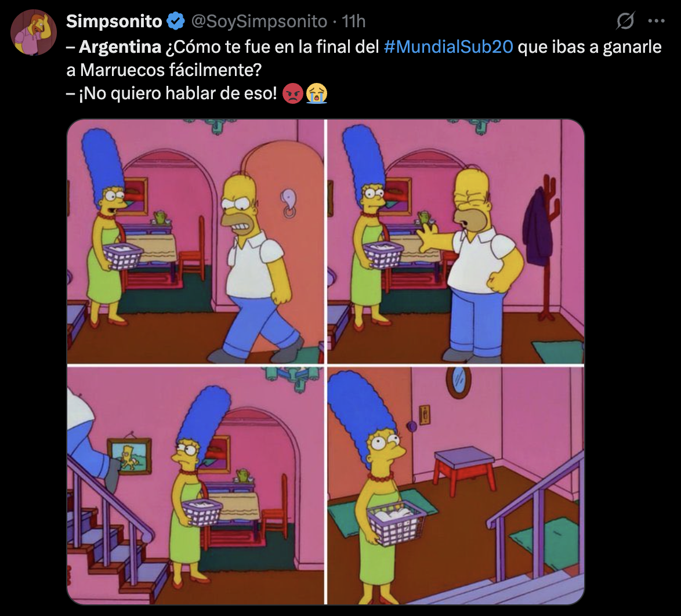Open the bottom-left panel with stairs
The height and width of the screenshot is (616, 681).
pyautogui.click(x=195, y=485)
